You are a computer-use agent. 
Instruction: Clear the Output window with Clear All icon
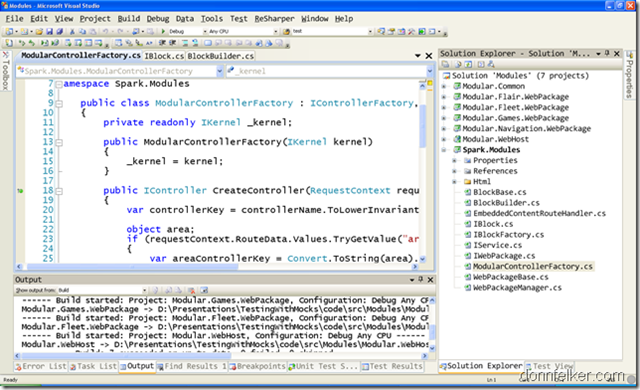point(191,290)
